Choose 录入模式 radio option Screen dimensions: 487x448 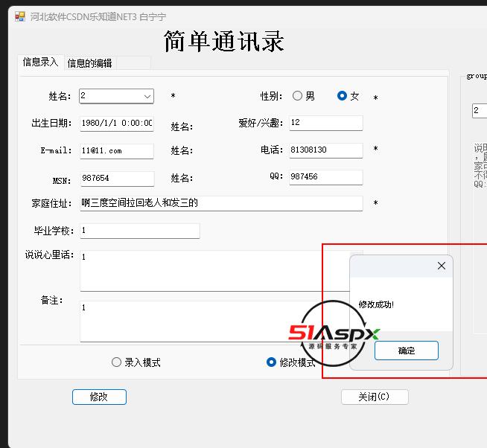point(116,362)
